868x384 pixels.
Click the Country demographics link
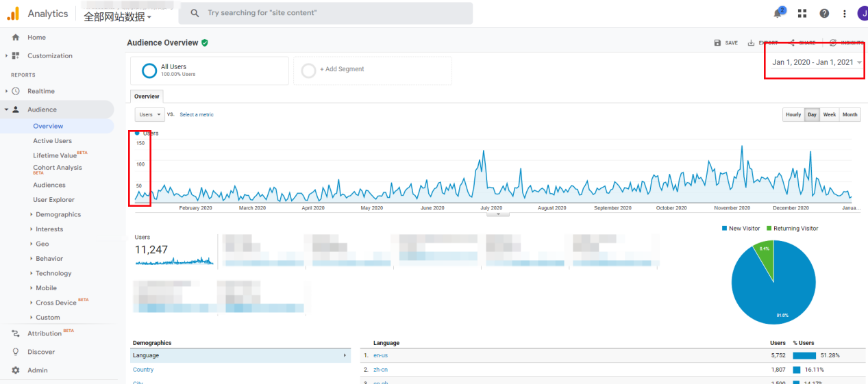[x=143, y=370]
